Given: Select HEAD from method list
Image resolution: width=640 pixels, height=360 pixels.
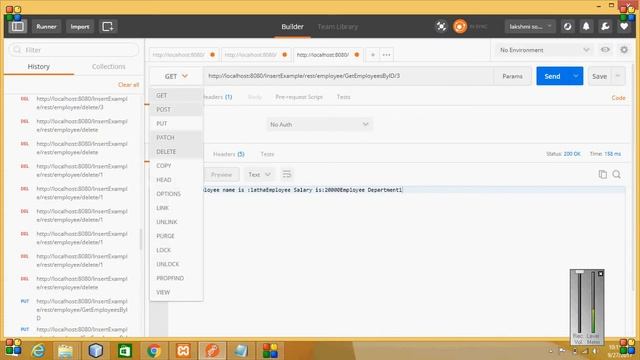Looking at the screenshot, I should [x=176, y=180].
